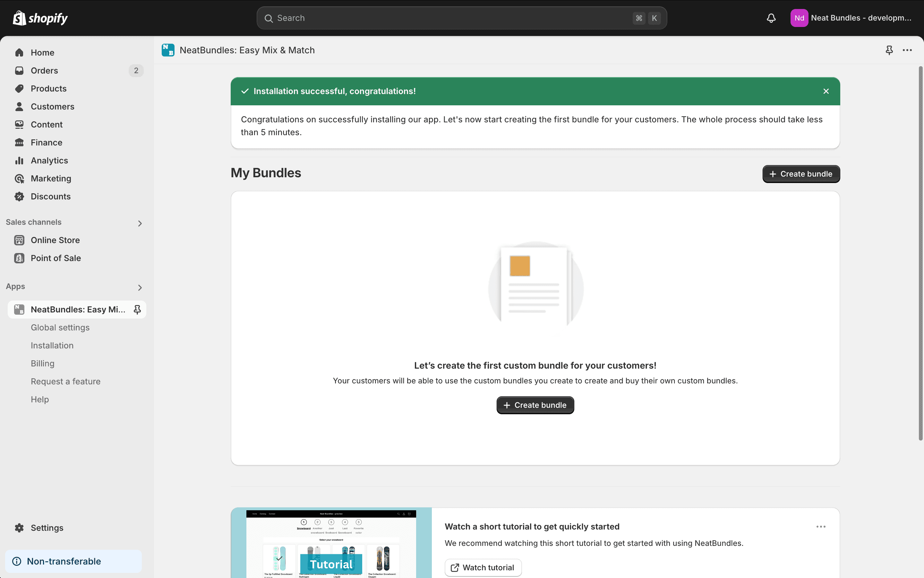Pin the app via header pin icon

pos(889,50)
